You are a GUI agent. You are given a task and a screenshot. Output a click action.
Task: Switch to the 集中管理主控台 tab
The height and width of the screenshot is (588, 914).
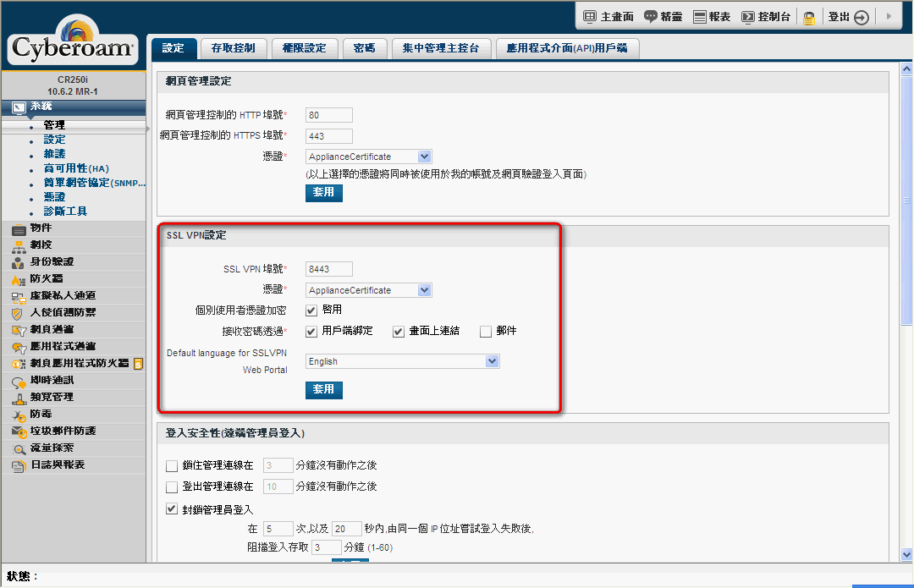(x=441, y=48)
